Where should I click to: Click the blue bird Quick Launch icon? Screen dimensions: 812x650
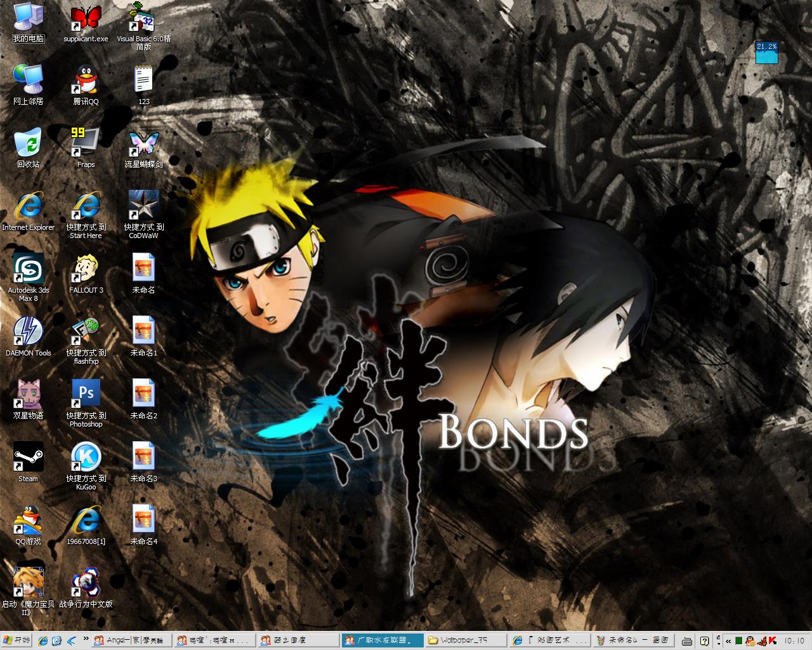pyautogui.click(x=71, y=640)
